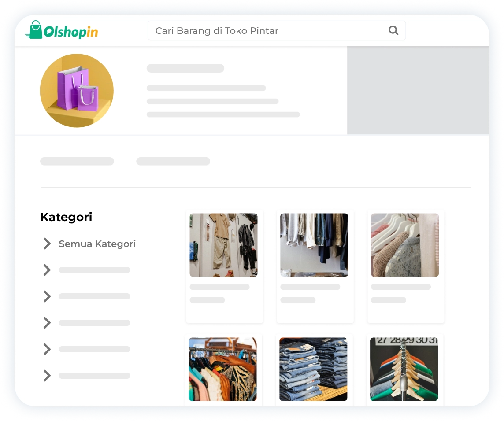Click the gray store banner area
The width and height of the screenshot is (504, 421).
coord(418,90)
